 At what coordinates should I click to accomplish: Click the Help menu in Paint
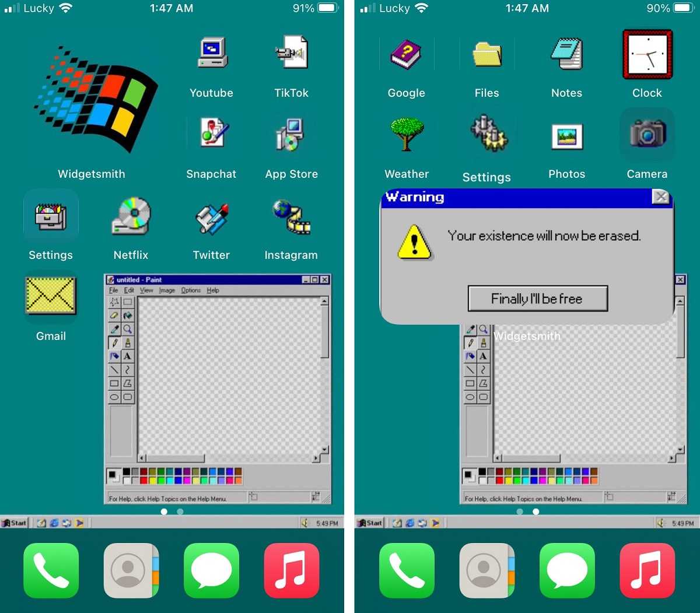[213, 290]
